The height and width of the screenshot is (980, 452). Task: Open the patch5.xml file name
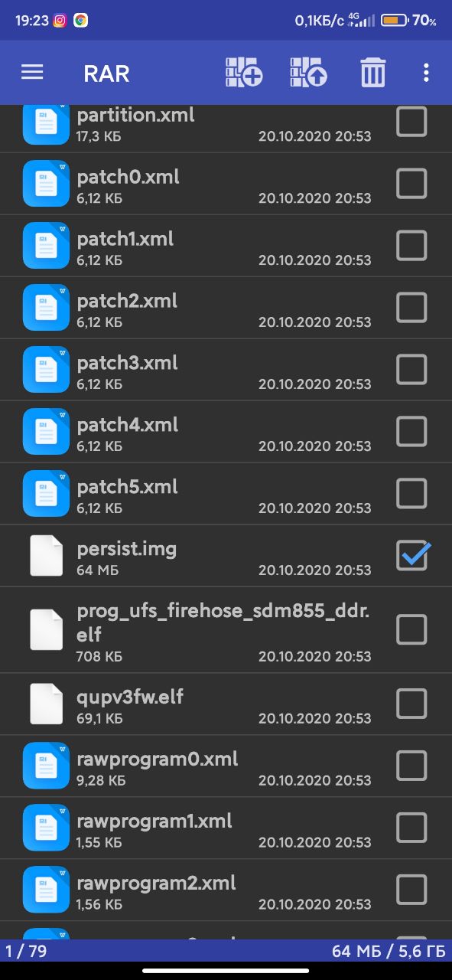click(x=127, y=487)
